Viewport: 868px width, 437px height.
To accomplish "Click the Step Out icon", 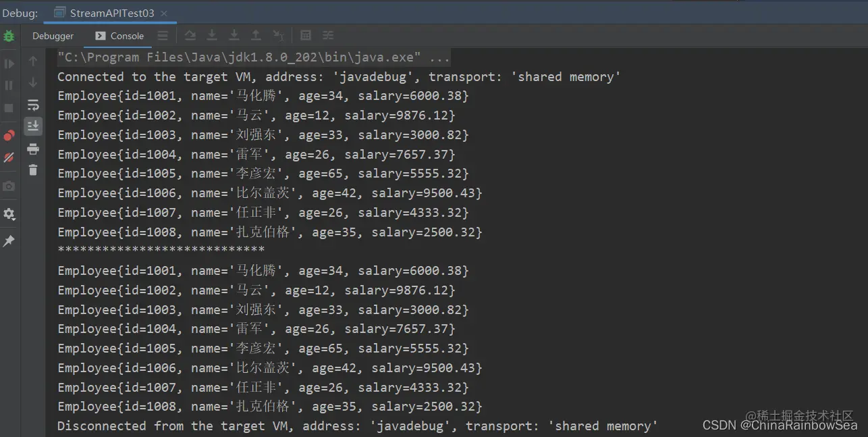I will pyautogui.click(x=256, y=35).
